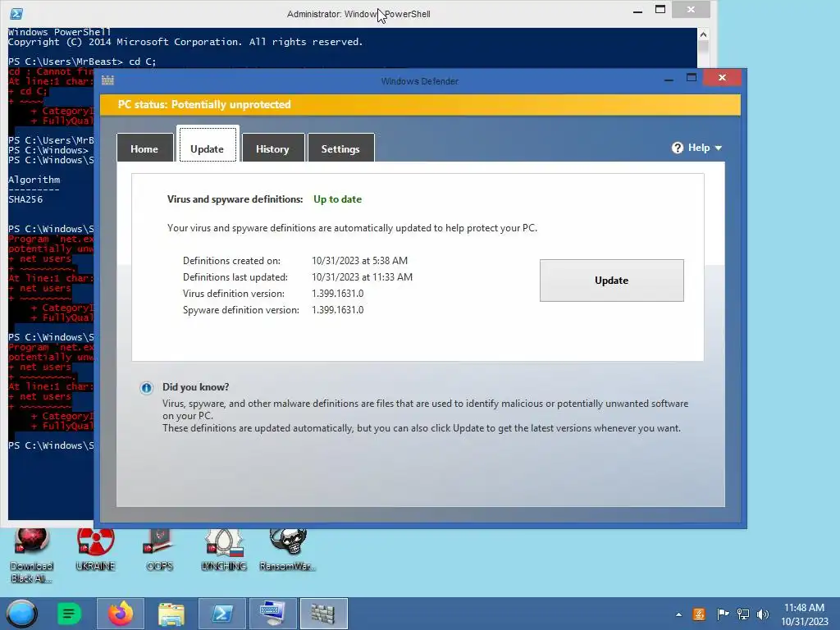Switch to PowerShell in the taskbar
The width and height of the screenshot is (840, 630).
pyautogui.click(x=222, y=614)
